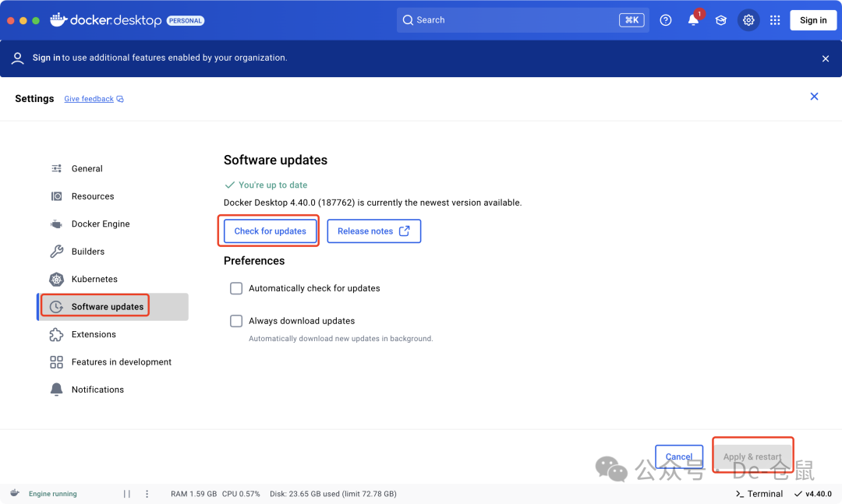This screenshot has height=504, width=842.
Task: Click the Search input field
Action: pyautogui.click(x=507, y=20)
